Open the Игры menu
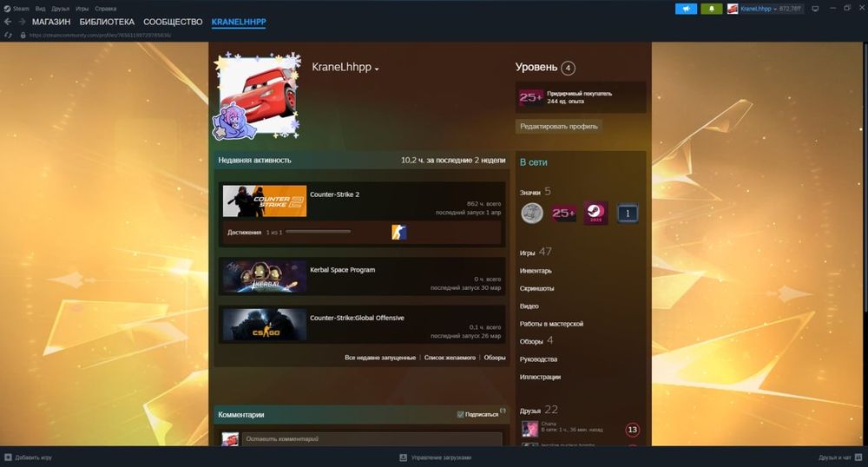Image resolution: width=868 pixels, height=467 pixels. 82,9
